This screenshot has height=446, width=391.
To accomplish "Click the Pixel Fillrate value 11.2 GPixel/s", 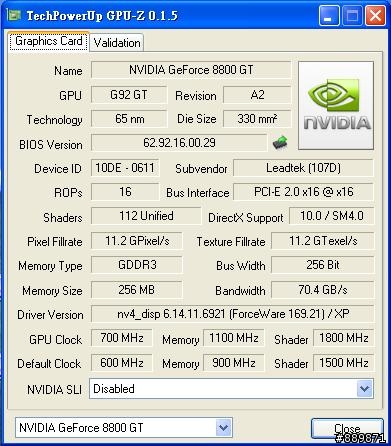I will (137, 241).
